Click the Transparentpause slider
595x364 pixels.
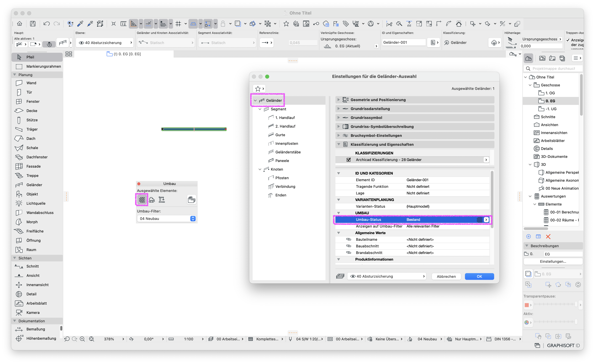(555, 304)
